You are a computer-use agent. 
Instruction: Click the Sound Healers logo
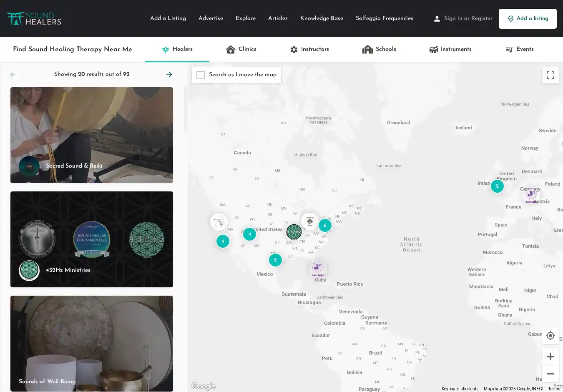pyautogui.click(x=34, y=18)
